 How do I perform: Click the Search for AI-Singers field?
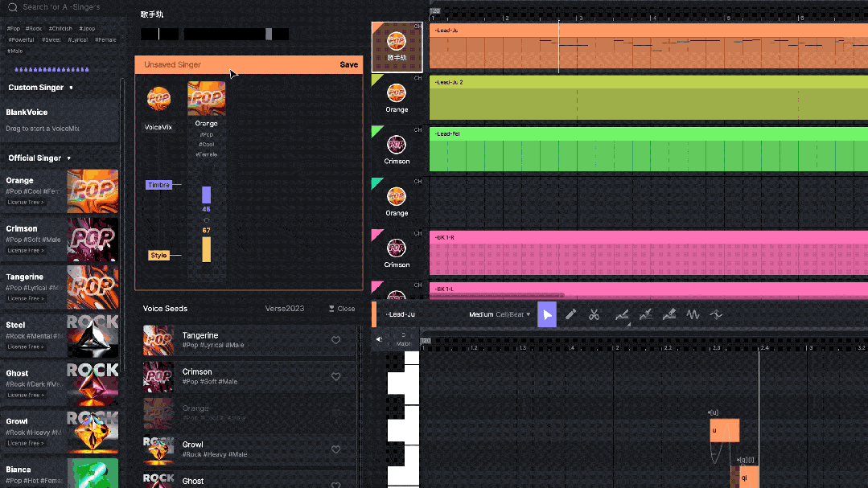coord(64,7)
